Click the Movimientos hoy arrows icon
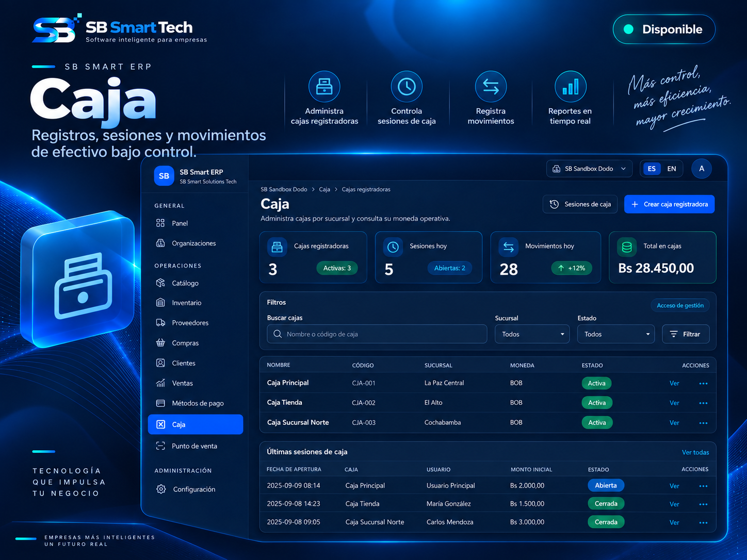The height and width of the screenshot is (560, 747). 509,247
